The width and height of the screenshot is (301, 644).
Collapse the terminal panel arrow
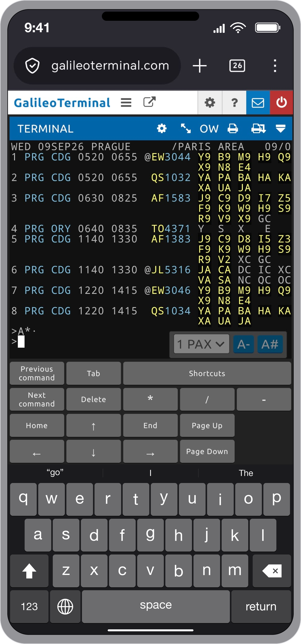coord(281,129)
